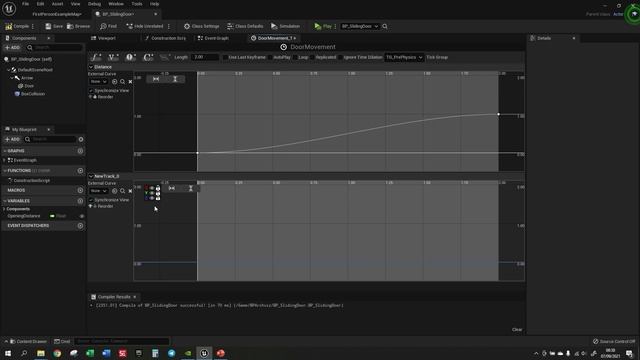Open Class Settings
This screenshot has width=640, height=360.
coord(201,26)
